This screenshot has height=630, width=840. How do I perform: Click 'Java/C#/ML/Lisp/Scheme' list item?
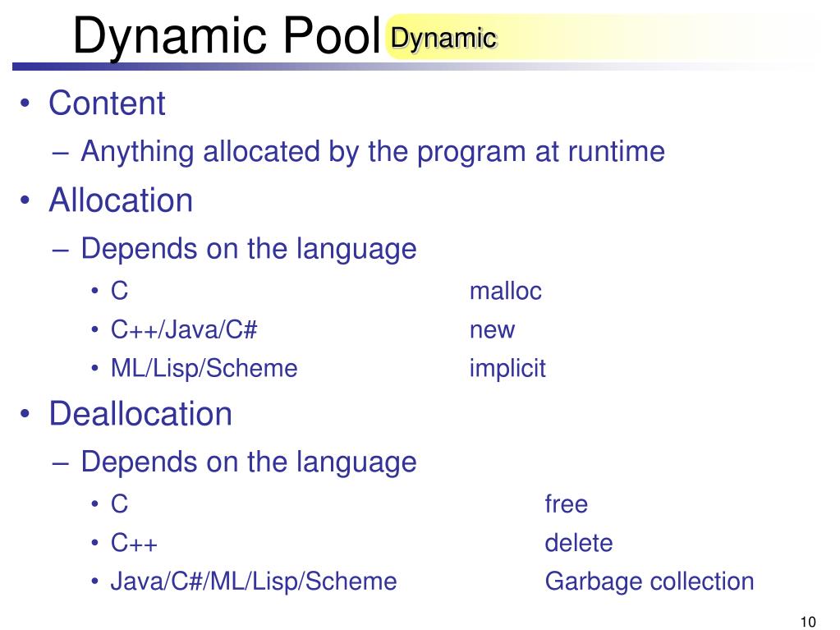[x=254, y=582]
